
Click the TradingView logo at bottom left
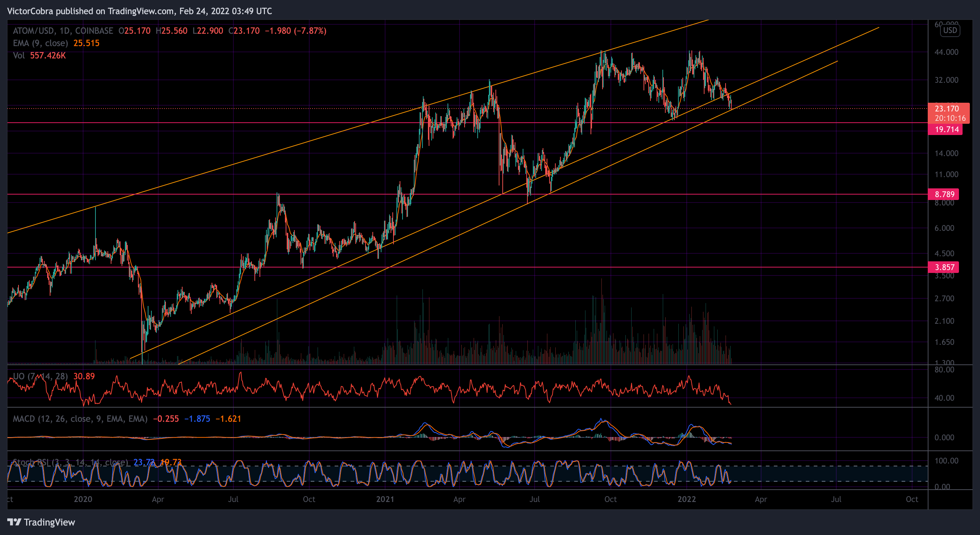41,522
